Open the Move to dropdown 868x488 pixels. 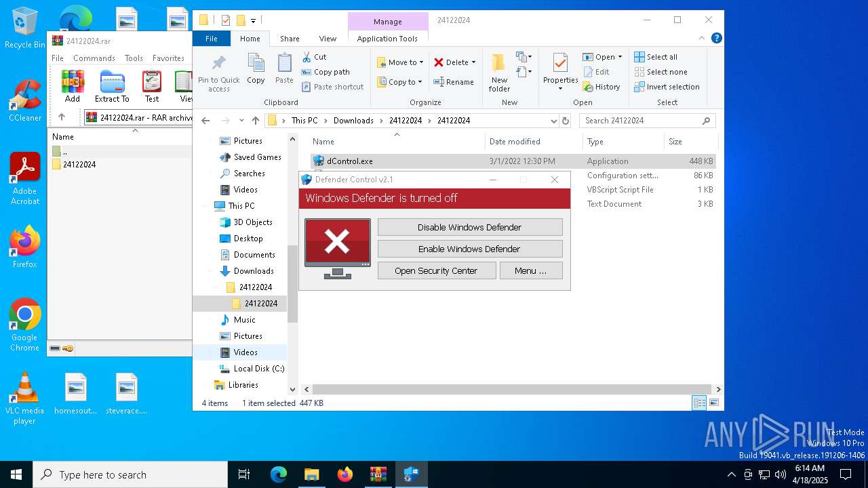coord(400,62)
